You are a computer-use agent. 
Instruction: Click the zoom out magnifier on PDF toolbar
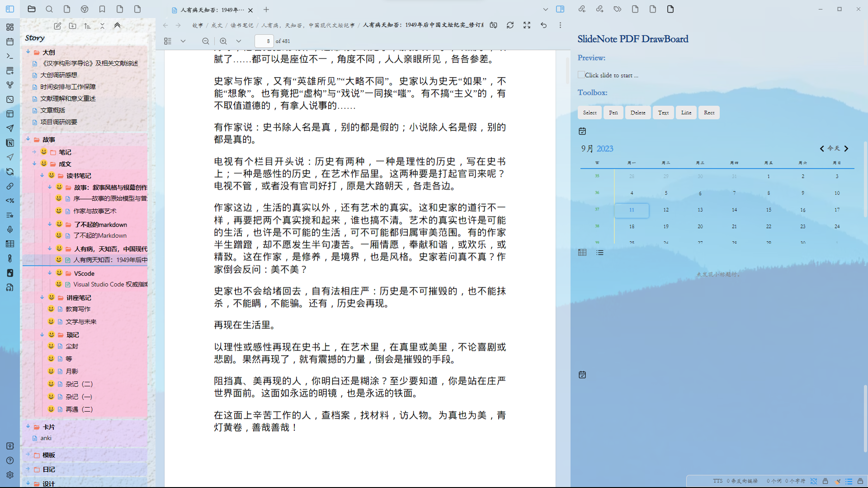pyautogui.click(x=206, y=41)
